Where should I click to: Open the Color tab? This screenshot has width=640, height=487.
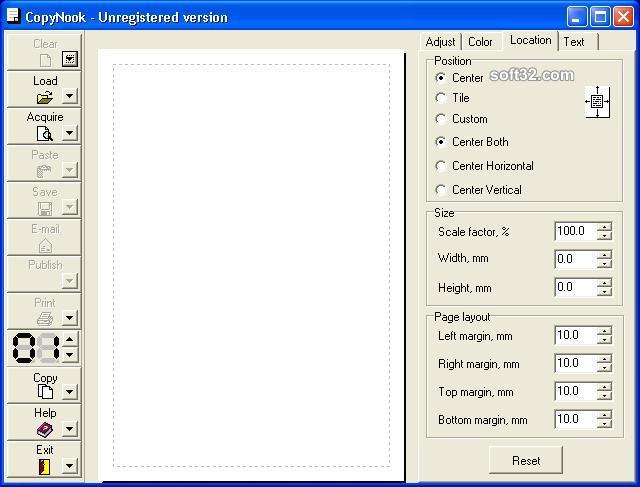(480, 42)
